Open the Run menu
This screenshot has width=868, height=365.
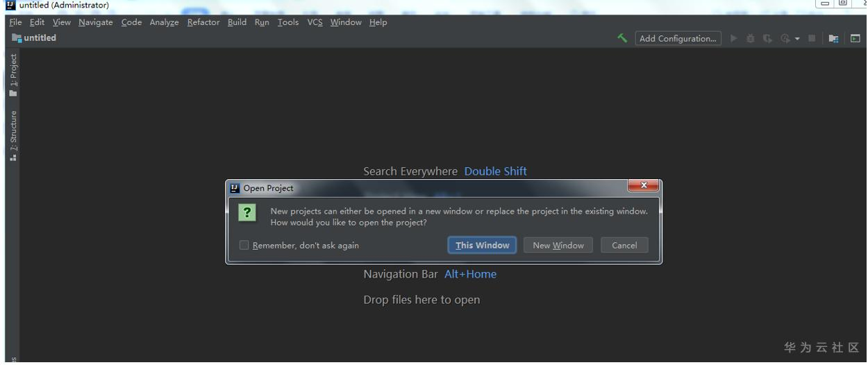[x=262, y=22]
